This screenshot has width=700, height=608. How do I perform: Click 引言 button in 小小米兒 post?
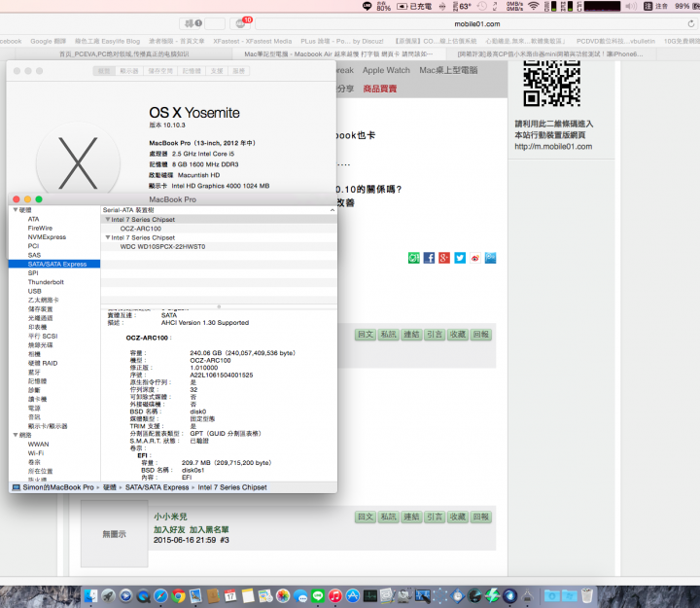point(435,517)
